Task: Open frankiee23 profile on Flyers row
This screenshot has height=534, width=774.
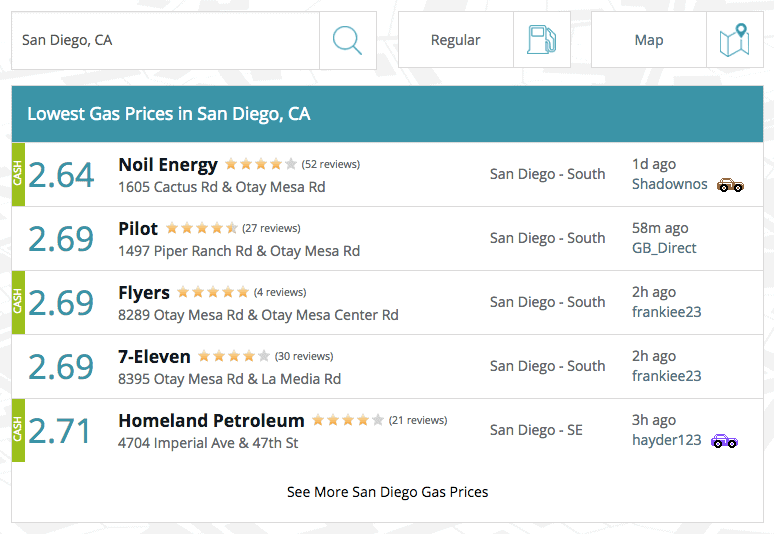Action: pos(666,312)
